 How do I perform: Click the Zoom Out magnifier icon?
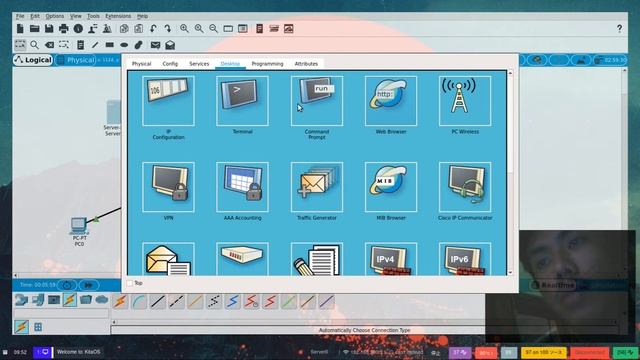pos(213,29)
